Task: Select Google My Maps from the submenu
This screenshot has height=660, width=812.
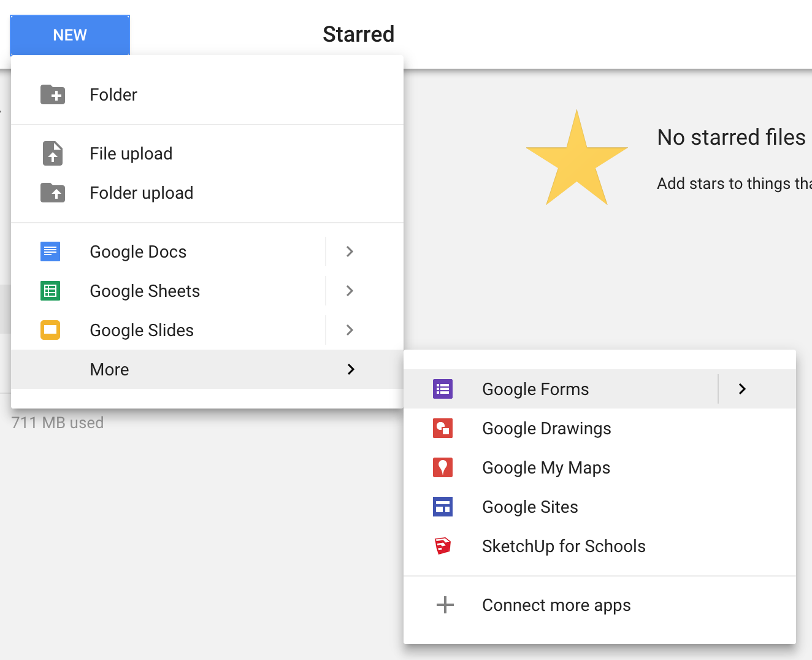Action: click(600, 467)
